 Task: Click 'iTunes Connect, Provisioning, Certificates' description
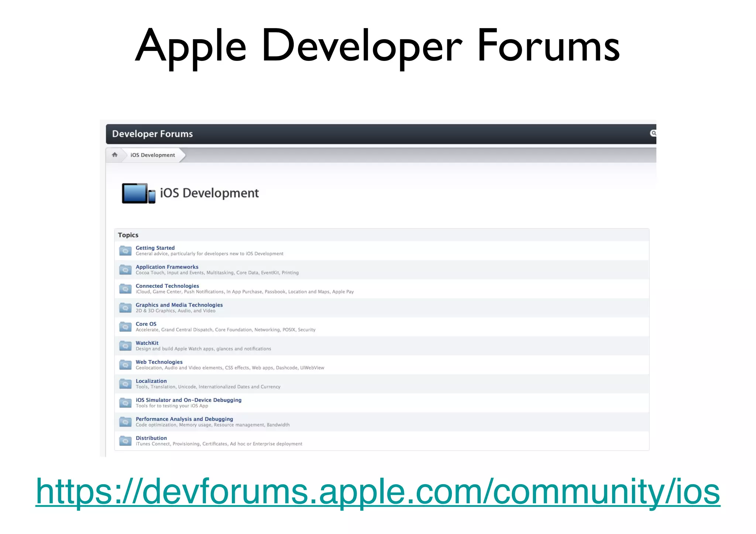[219, 444]
